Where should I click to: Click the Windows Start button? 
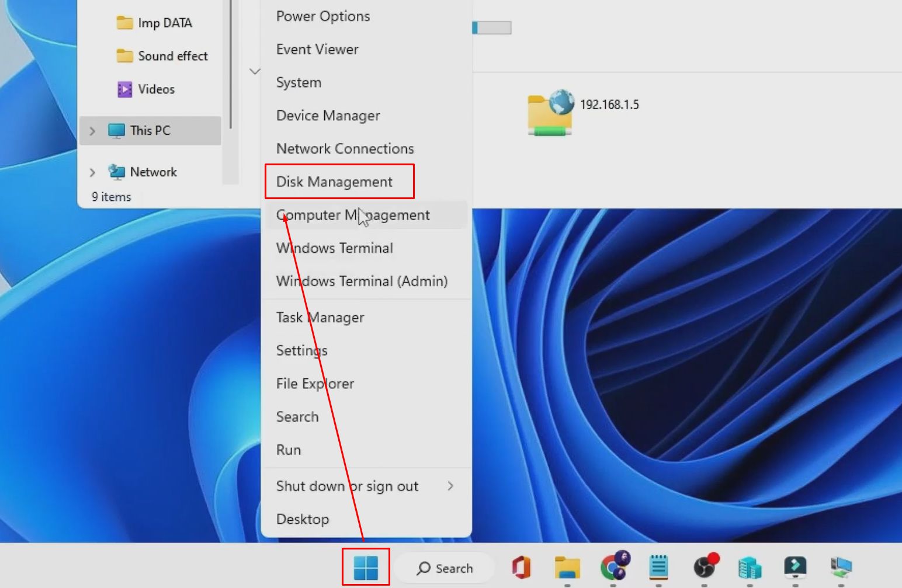coord(365,566)
